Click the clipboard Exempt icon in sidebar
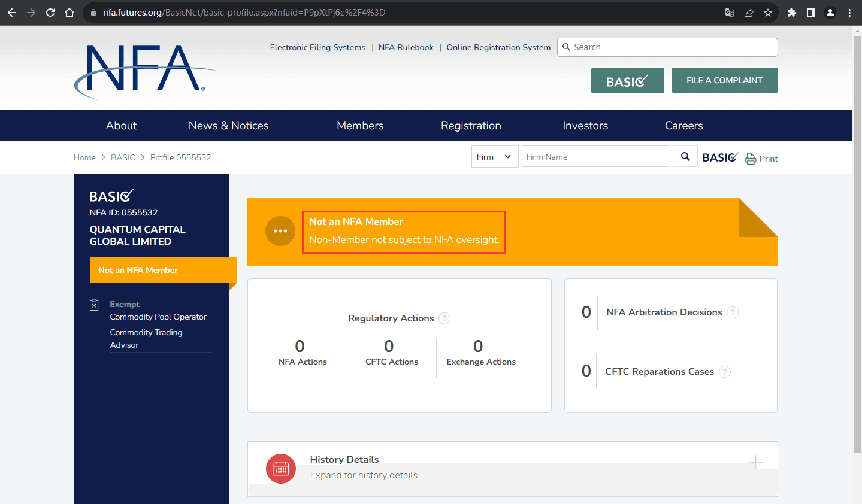Image resolution: width=862 pixels, height=504 pixels. (x=94, y=305)
